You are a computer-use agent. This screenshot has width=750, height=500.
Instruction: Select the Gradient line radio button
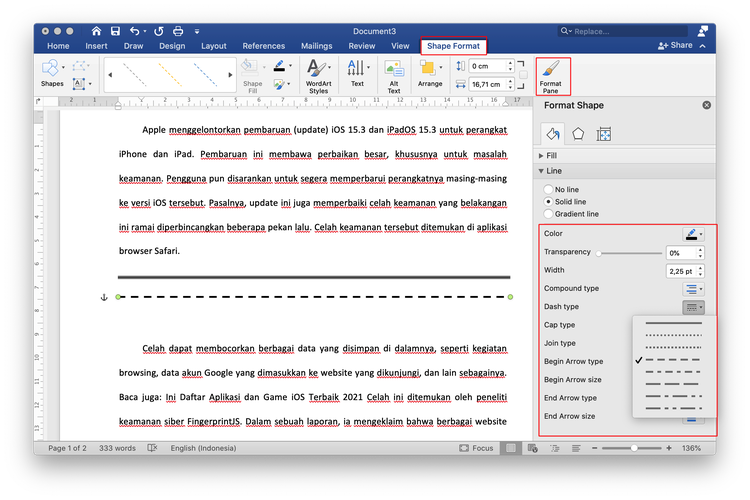(x=547, y=214)
